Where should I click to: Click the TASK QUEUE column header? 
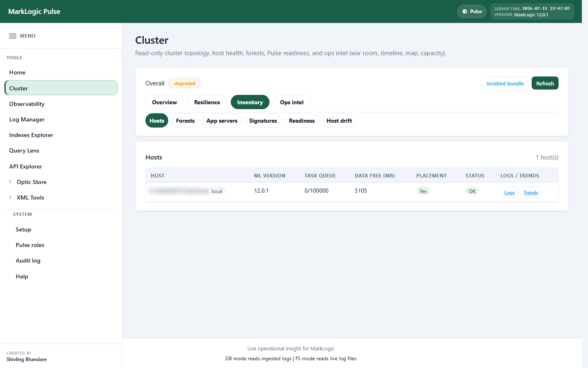coord(320,176)
